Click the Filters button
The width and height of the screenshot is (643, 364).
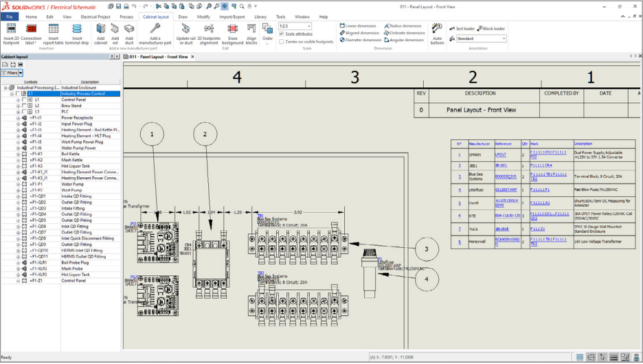pyautogui.click(x=10, y=73)
